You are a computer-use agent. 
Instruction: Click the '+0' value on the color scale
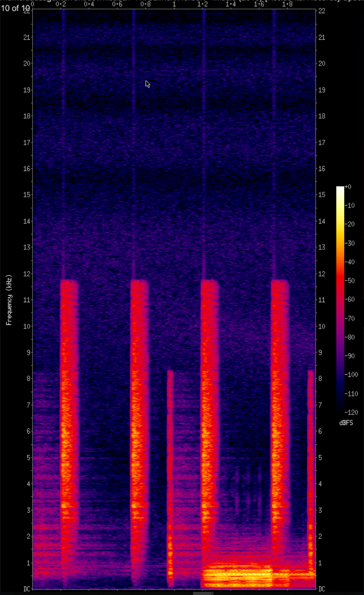point(348,186)
